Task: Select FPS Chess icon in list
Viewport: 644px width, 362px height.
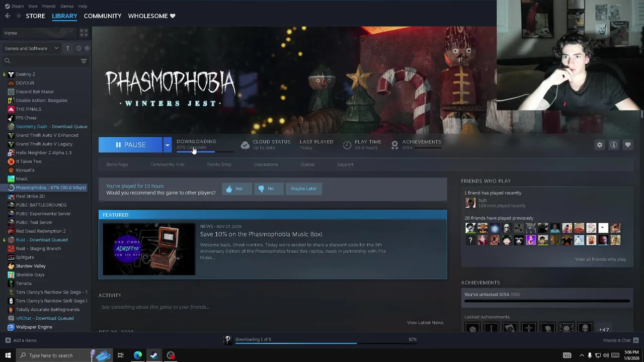Action: pyautogui.click(x=11, y=118)
